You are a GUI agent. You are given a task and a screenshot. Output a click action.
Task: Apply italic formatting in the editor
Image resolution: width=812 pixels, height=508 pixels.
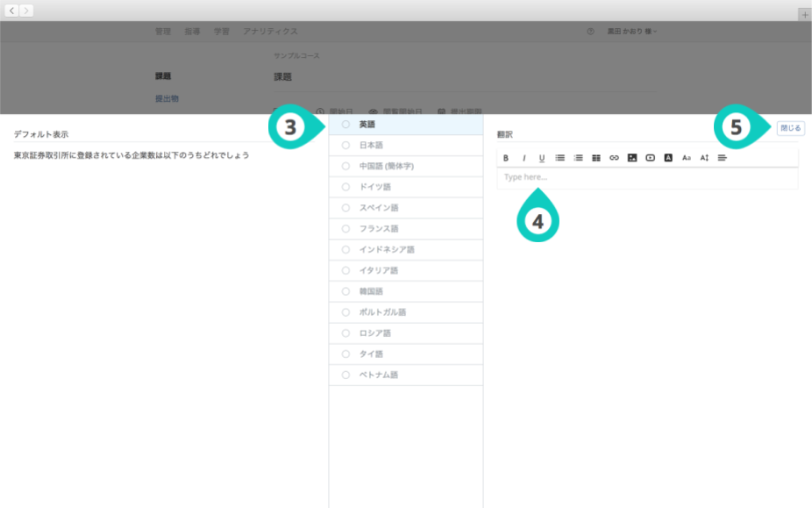coord(524,158)
